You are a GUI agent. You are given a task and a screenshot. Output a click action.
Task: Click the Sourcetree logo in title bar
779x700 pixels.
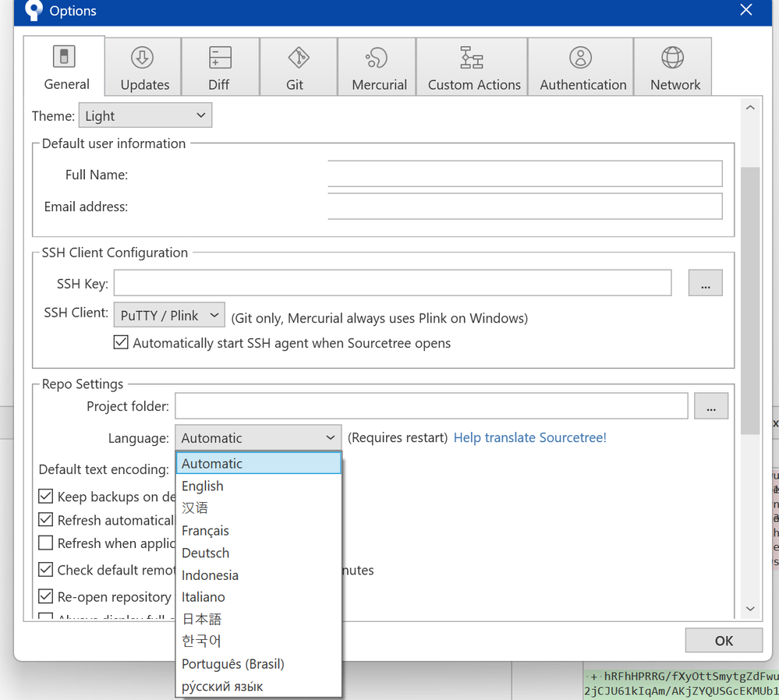(x=34, y=10)
